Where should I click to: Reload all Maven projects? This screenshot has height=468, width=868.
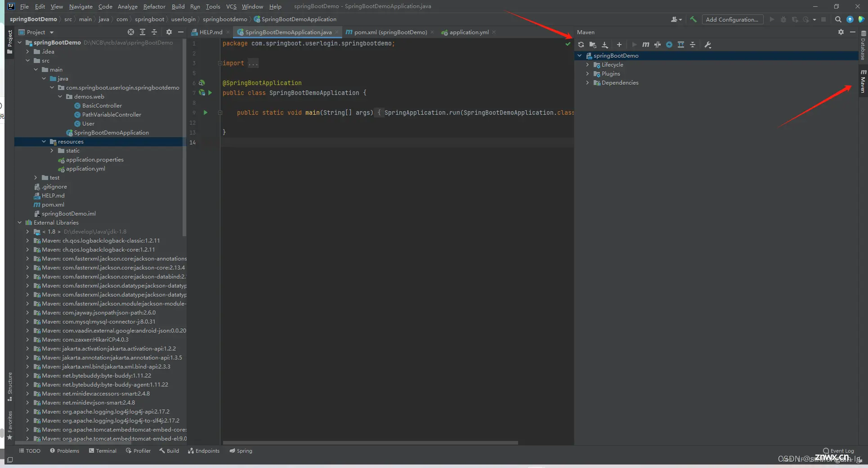[581, 45]
